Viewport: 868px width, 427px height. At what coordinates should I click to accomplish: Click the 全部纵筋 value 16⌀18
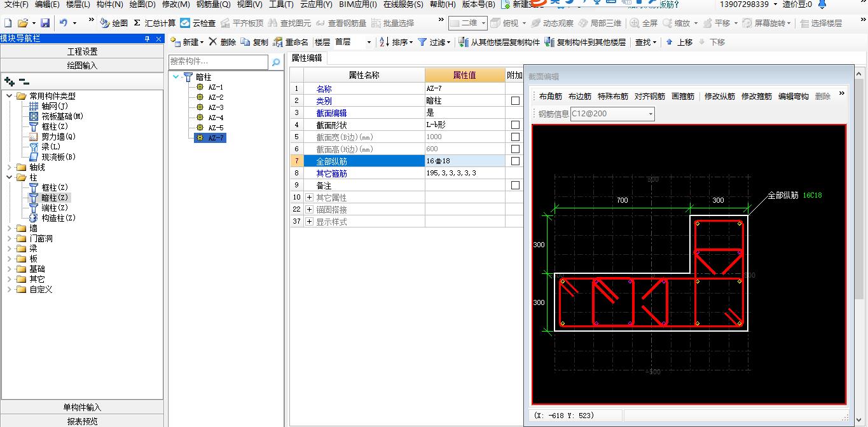tap(465, 161)
